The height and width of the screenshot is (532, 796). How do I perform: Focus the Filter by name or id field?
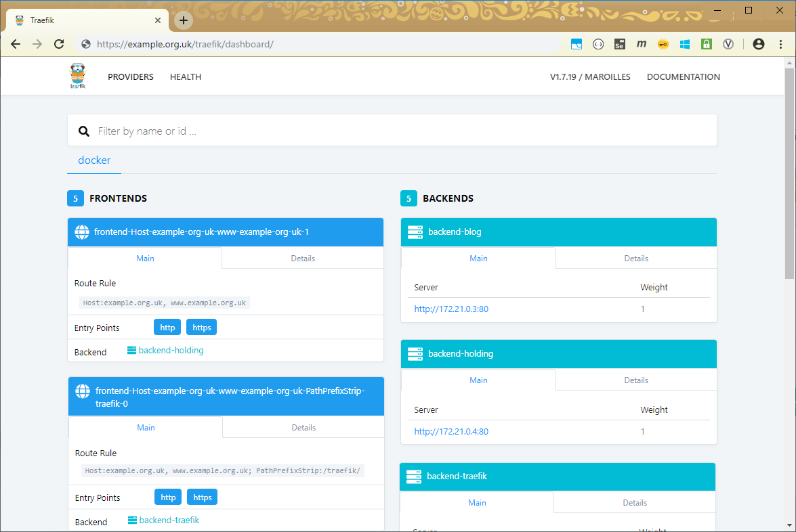(400, 131)
